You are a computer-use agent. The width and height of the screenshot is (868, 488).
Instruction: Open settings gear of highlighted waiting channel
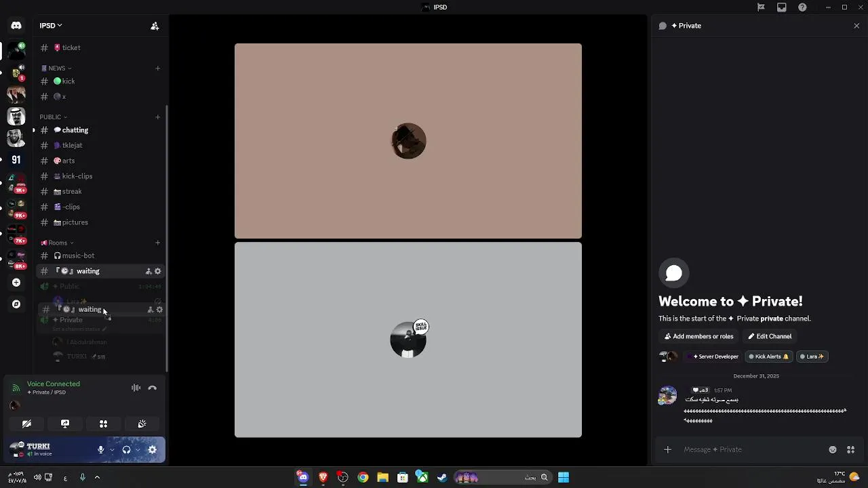tap(158, 271)
